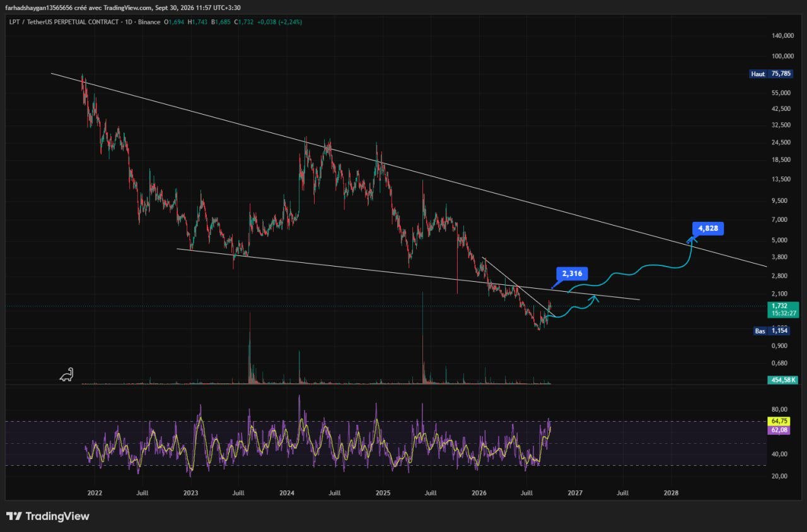Image resolution: width=807 pixels, height=532 pixels.
Task: Click the "55,000" price scale label
Action: point(782,93)
